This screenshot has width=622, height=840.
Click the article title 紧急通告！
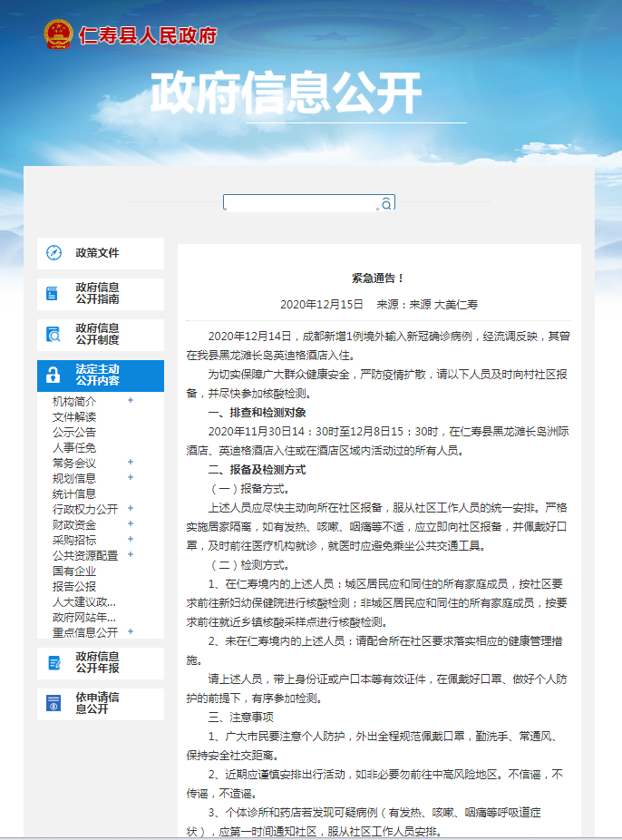coord(378,278)
